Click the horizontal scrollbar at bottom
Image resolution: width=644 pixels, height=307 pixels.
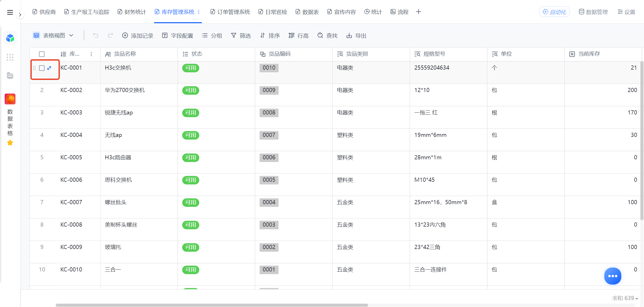211,305
